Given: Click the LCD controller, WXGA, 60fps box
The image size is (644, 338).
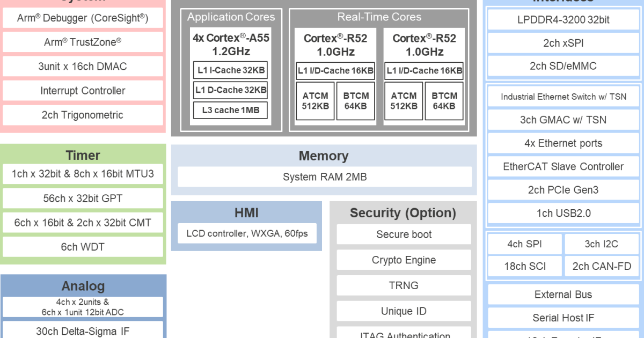Looking at the screenshot, I should click(246, 233).
